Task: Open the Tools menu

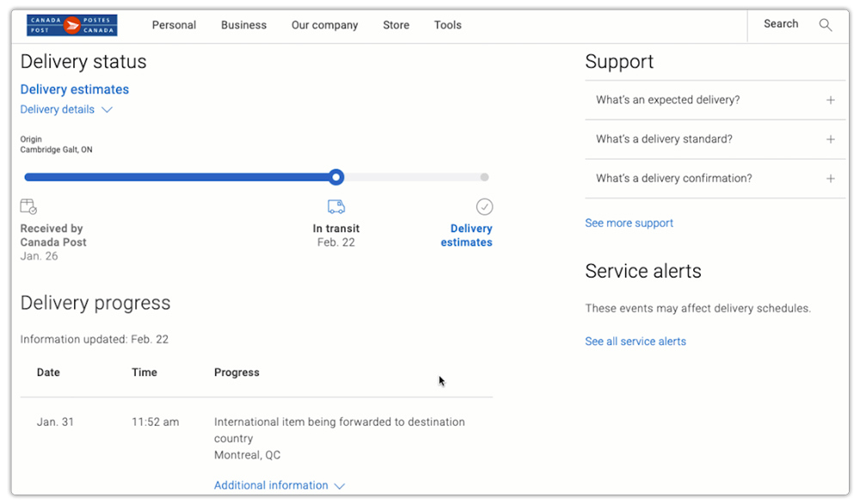Action: [x=447, y=25]
